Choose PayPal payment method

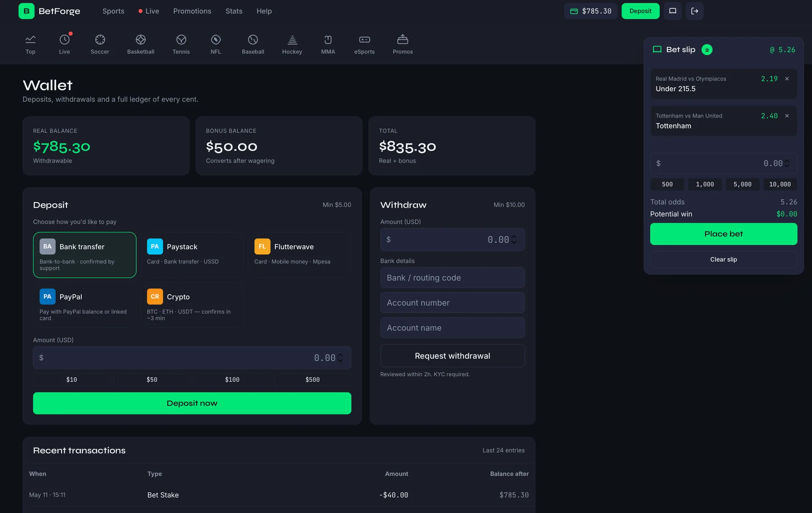point(85,305)
